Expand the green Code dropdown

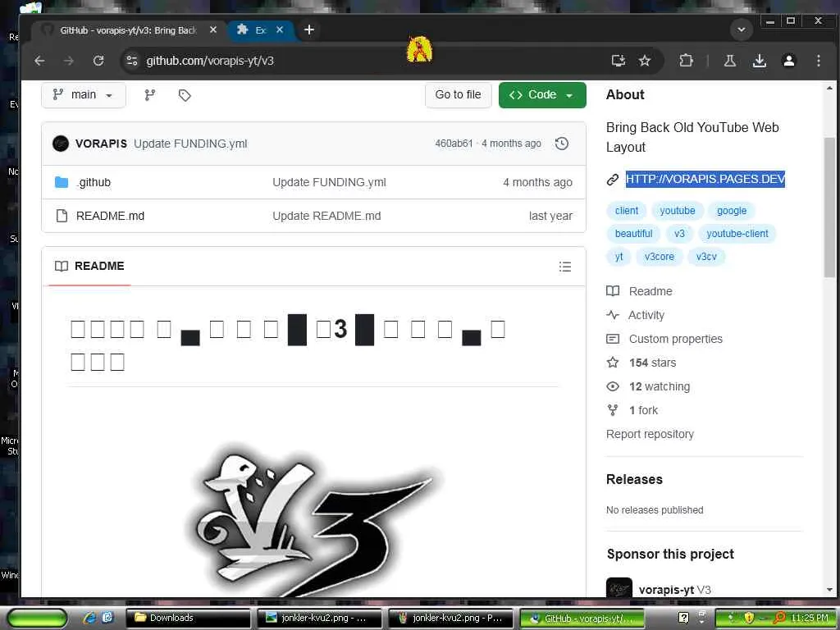[542, 95]
